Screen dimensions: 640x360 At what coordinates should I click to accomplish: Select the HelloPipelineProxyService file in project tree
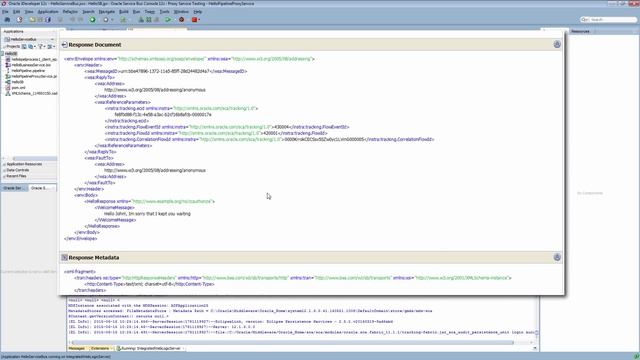point(34,76)
